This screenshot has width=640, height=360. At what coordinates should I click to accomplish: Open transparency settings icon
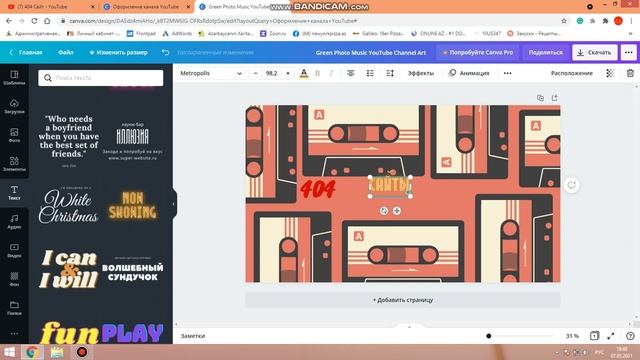tap(610, 73)
